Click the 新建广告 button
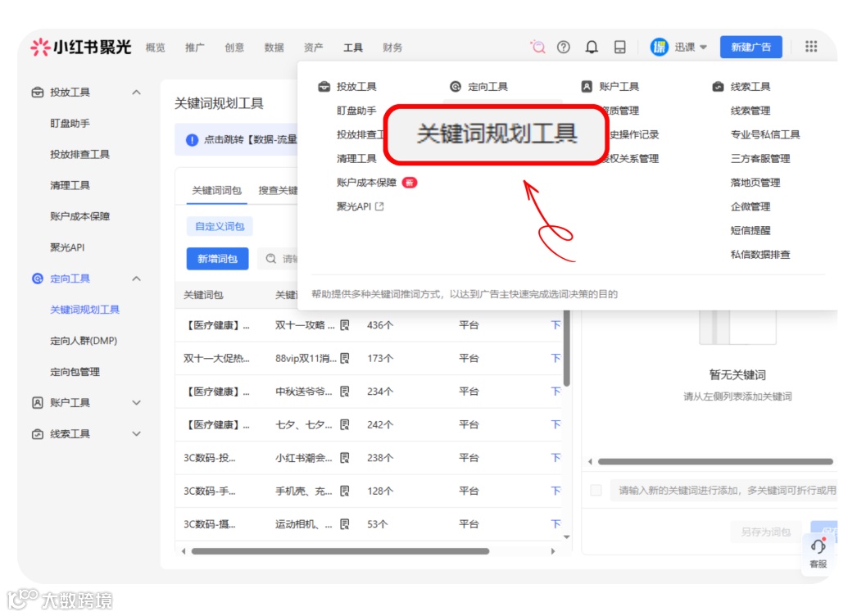This screenshot has width=866, height=616. (750, 47)
